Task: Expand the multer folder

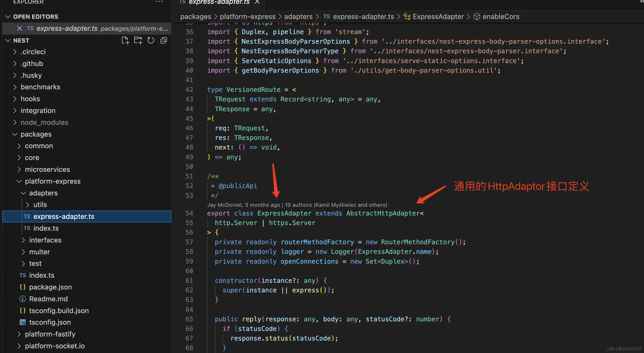Action: pyautogui.click(x=23, y=252)
